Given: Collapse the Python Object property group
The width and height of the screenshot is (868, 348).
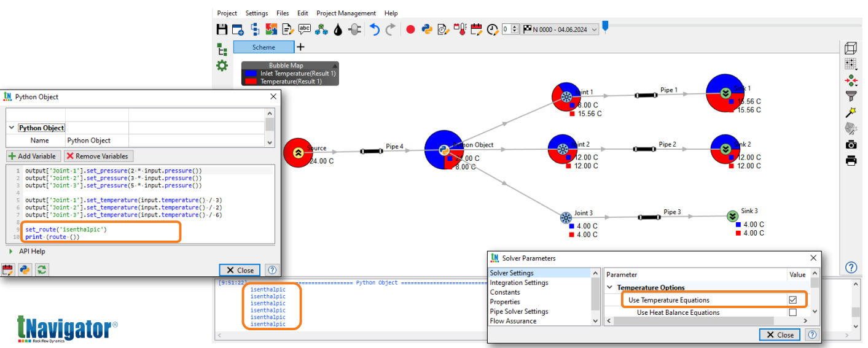Looking at the screenshot, I should point(11,128).
